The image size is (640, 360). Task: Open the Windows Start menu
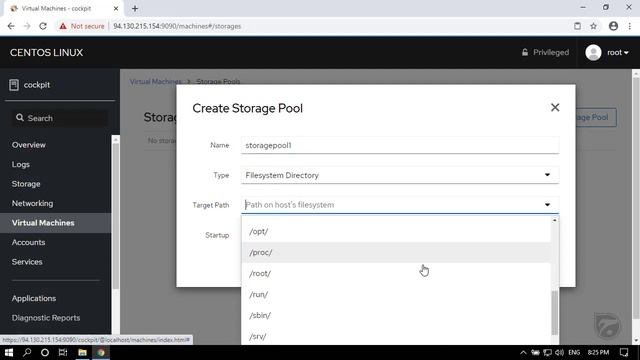click(x=9, y=352)
